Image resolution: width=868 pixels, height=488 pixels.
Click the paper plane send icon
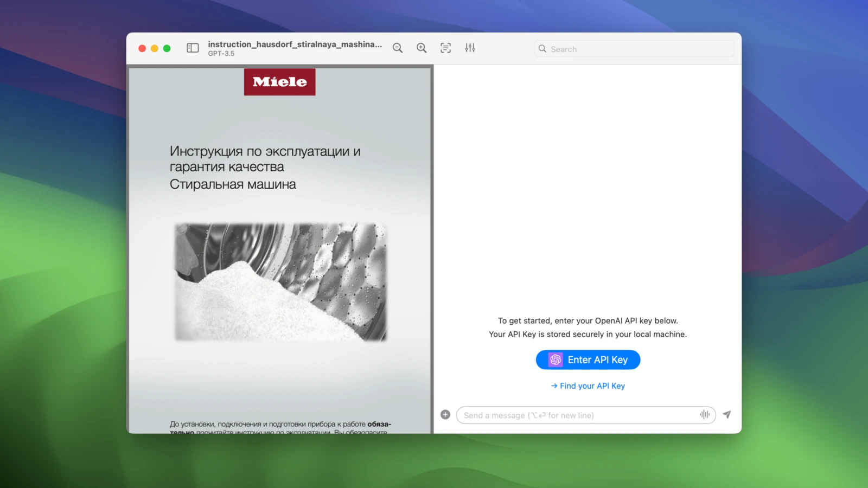[727, 415]
